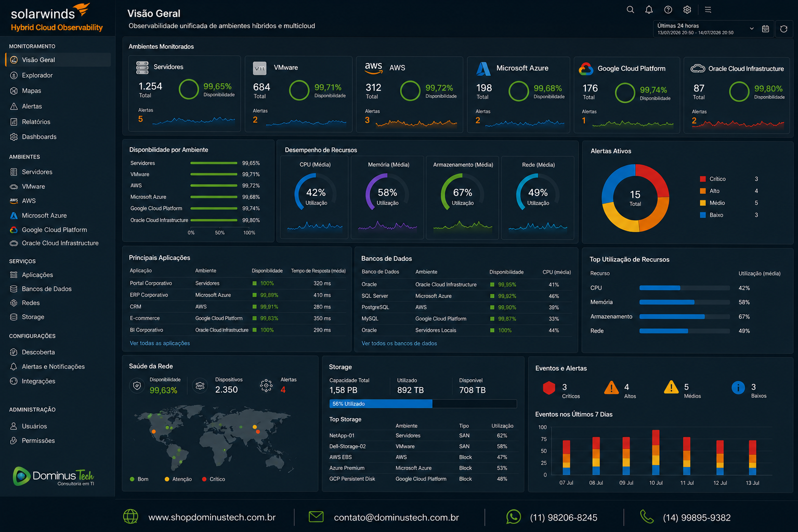Open the search icon in the header
The image size is (798, 532).
tap(630, 9)
